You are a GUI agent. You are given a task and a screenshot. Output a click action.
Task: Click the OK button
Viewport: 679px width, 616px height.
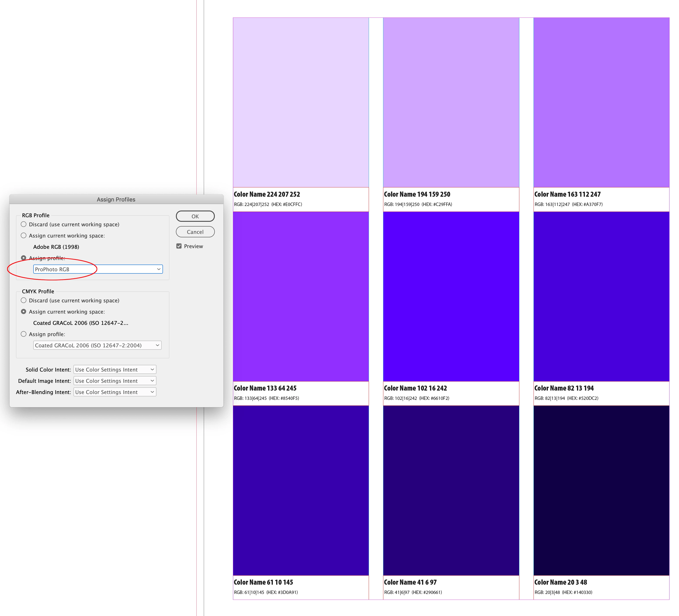pyautogui.click(x=195, y=216)
